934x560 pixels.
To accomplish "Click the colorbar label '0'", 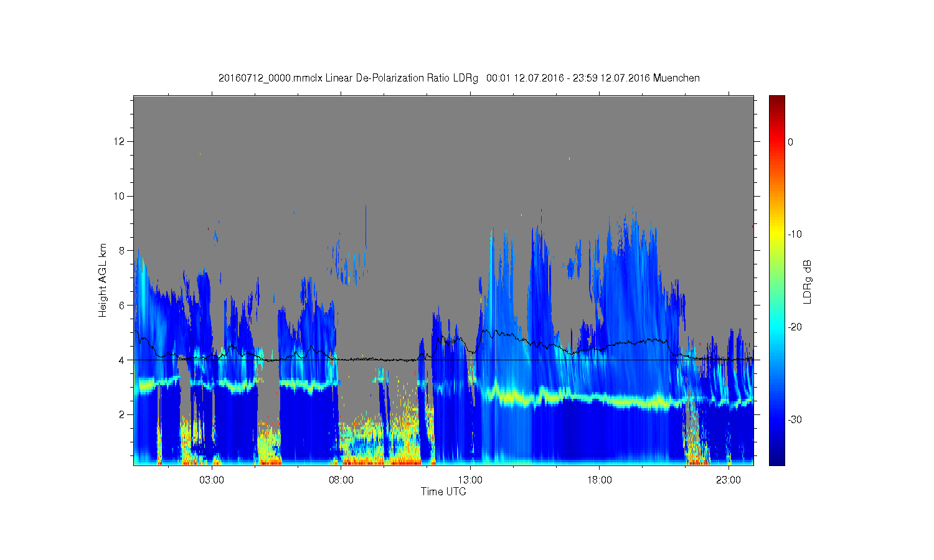I will [x=791, y=142].
